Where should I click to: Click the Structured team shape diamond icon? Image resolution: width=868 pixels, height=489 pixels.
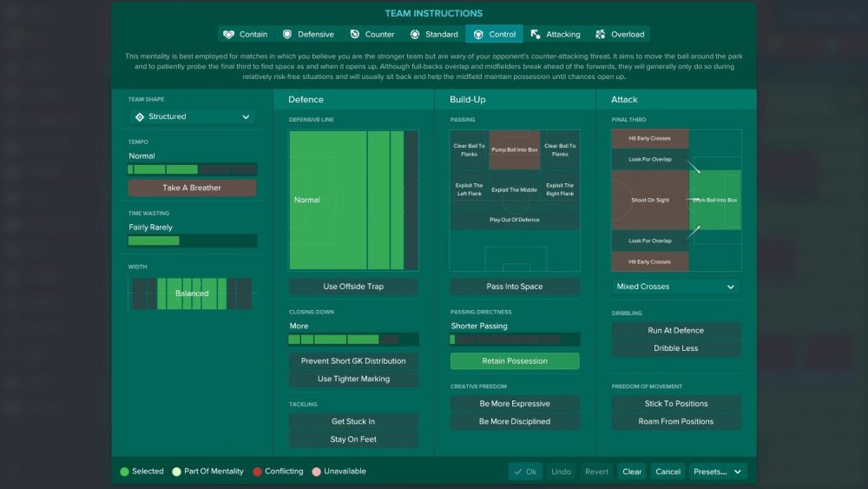pyautogui.click(x=140, y=117)
